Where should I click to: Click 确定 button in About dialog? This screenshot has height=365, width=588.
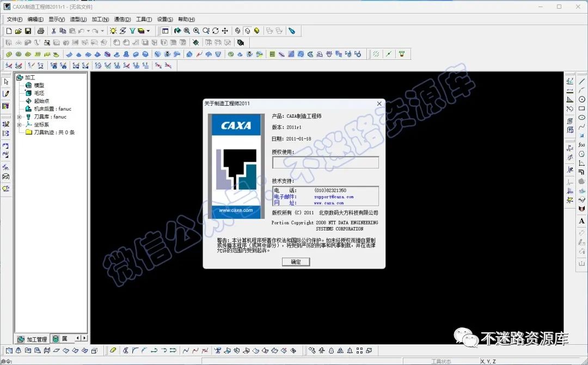point(296,262)
